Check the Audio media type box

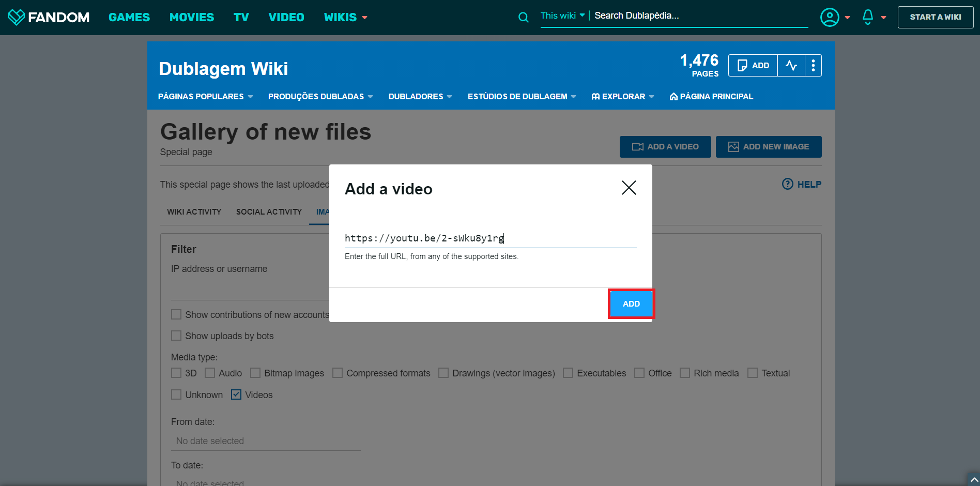point(210,373)
